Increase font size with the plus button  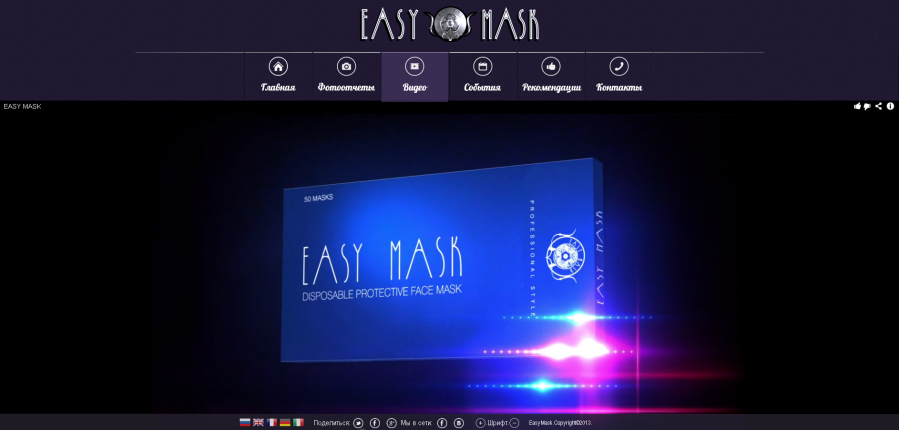(x=480, y=423)
